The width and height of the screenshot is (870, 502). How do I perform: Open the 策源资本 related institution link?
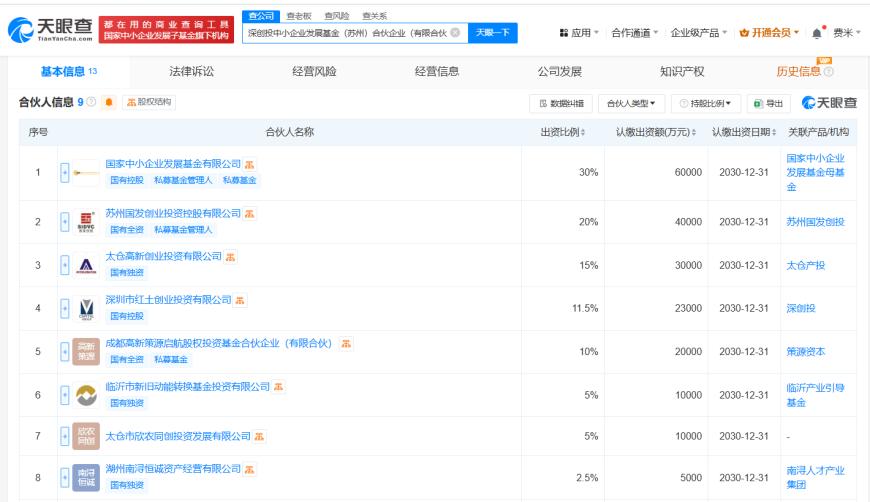pyautogui.click(x=806, y=352)
